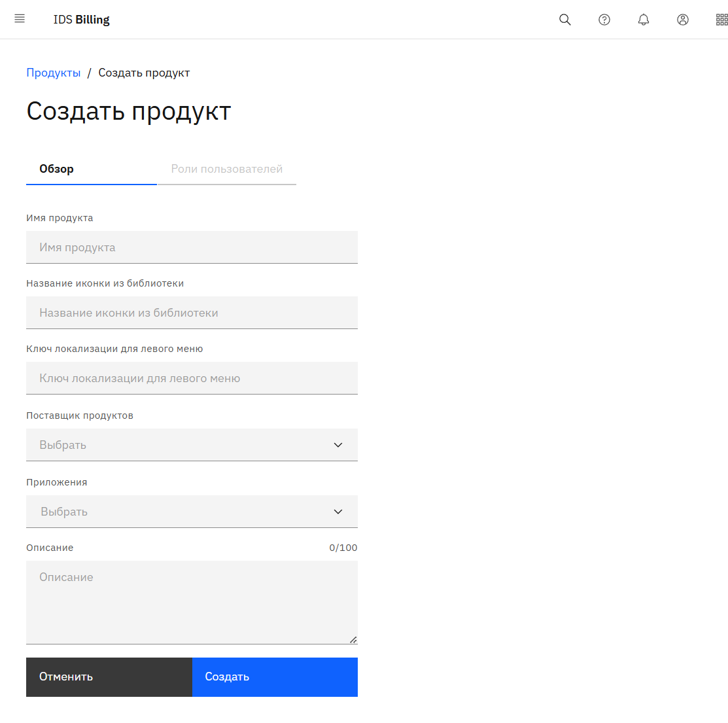Select the Роли пользователей tab
Image resolution: width=728 pixels, height=723 pixels.
point(226,169)
